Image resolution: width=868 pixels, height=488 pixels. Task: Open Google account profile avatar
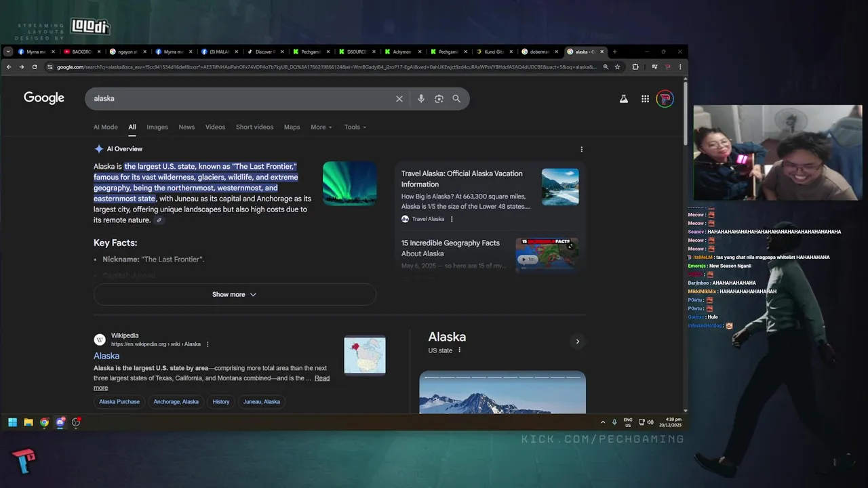coord(665,99)
